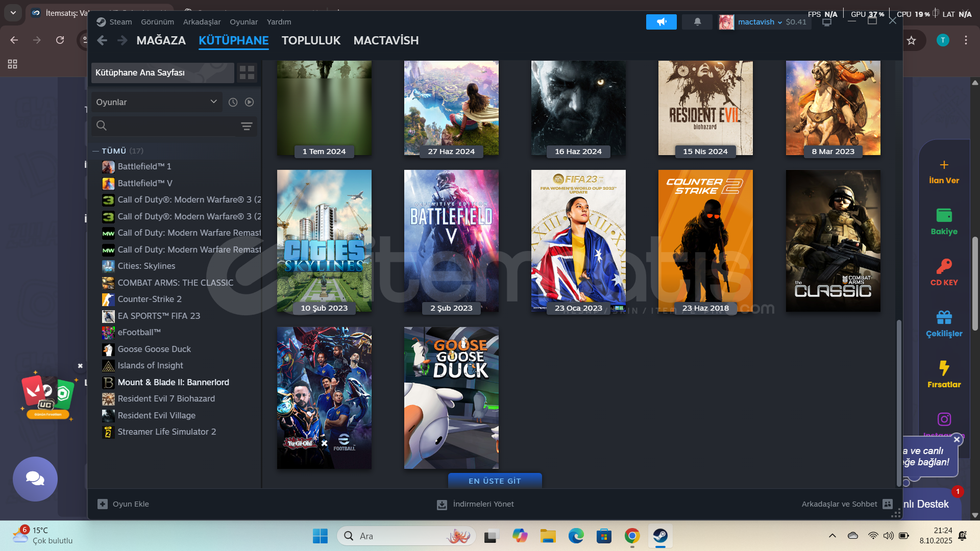Click the EN ÜSTE GİT button
Screen dimensions: 980x551
point(495,481)
